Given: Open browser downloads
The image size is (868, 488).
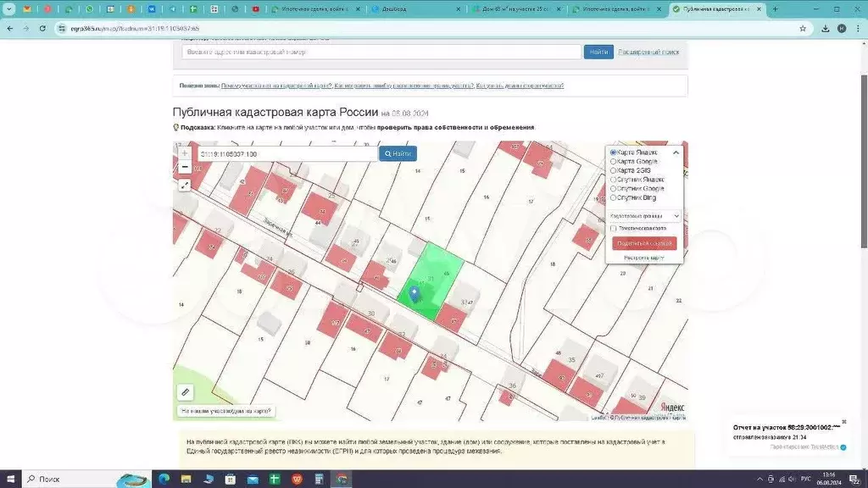Looking at the screenshot, I should [x=826, y=28].
